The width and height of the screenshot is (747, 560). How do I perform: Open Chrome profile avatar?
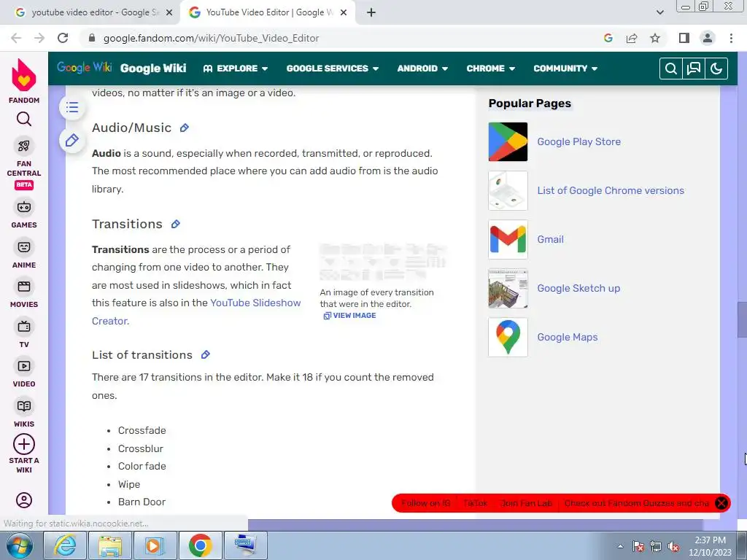(708, 38)
